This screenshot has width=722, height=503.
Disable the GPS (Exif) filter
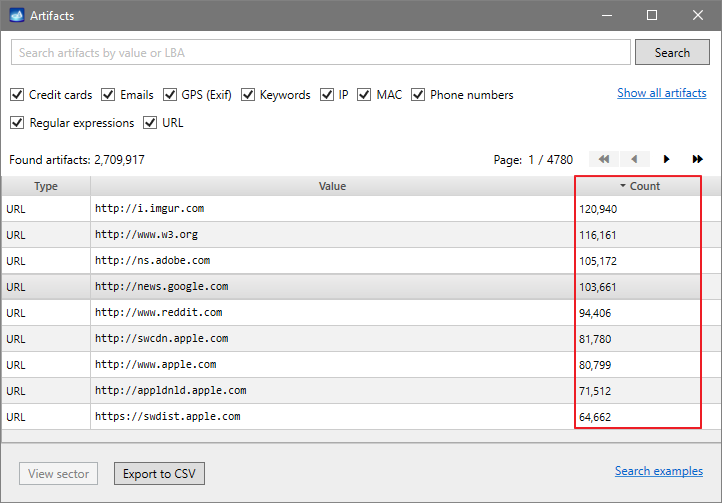tap(169, 95)
